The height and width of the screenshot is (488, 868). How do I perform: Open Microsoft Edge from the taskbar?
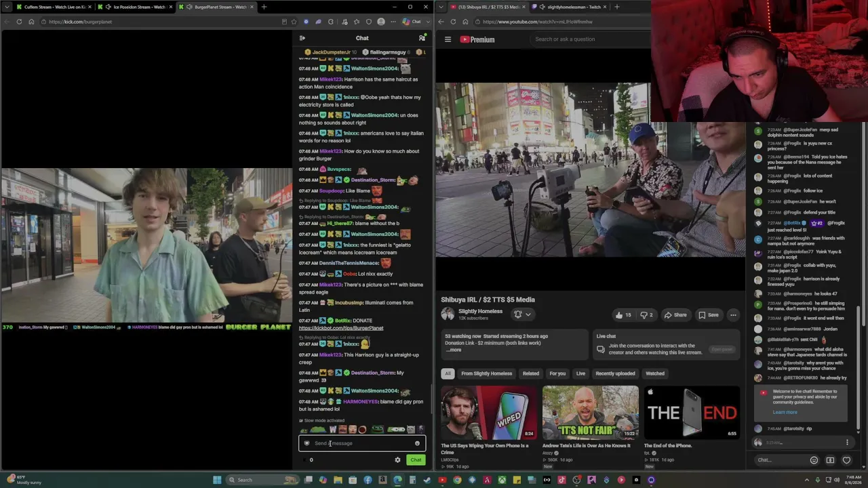pos(397,480)
